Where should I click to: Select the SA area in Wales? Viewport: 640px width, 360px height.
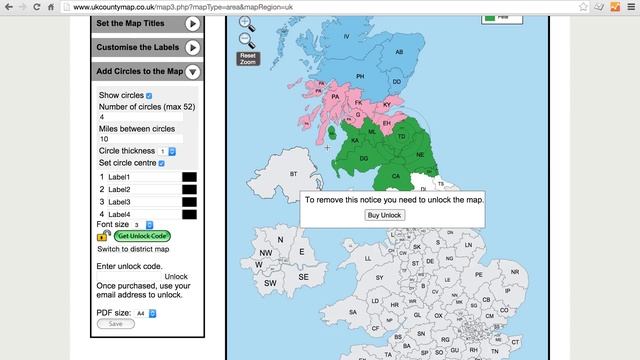[353, 312]
